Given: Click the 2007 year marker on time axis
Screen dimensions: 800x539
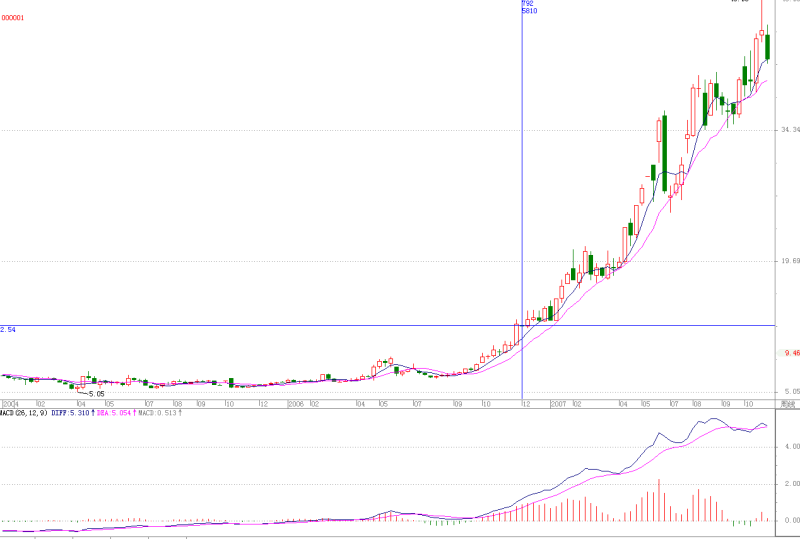Looking at the screenshot, I should point(558,404).
